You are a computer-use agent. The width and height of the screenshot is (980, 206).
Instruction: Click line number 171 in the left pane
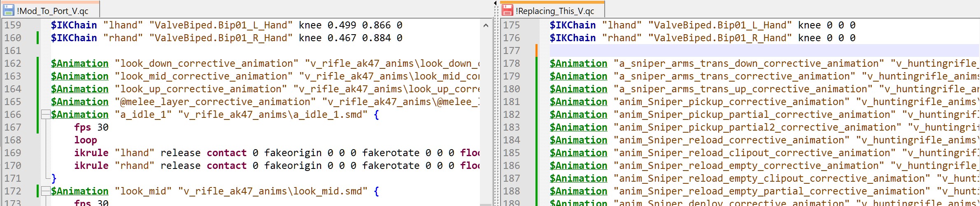coord(13,178)
